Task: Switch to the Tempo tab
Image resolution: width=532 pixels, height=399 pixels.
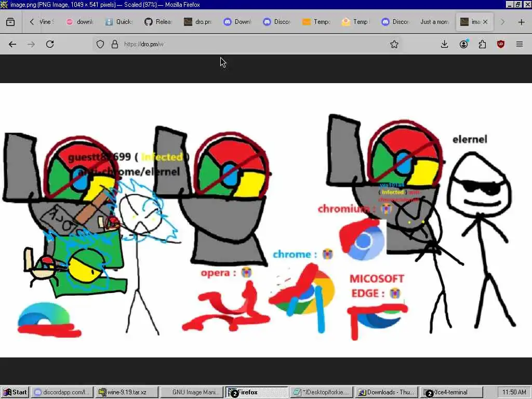Action: coord(316,22)
